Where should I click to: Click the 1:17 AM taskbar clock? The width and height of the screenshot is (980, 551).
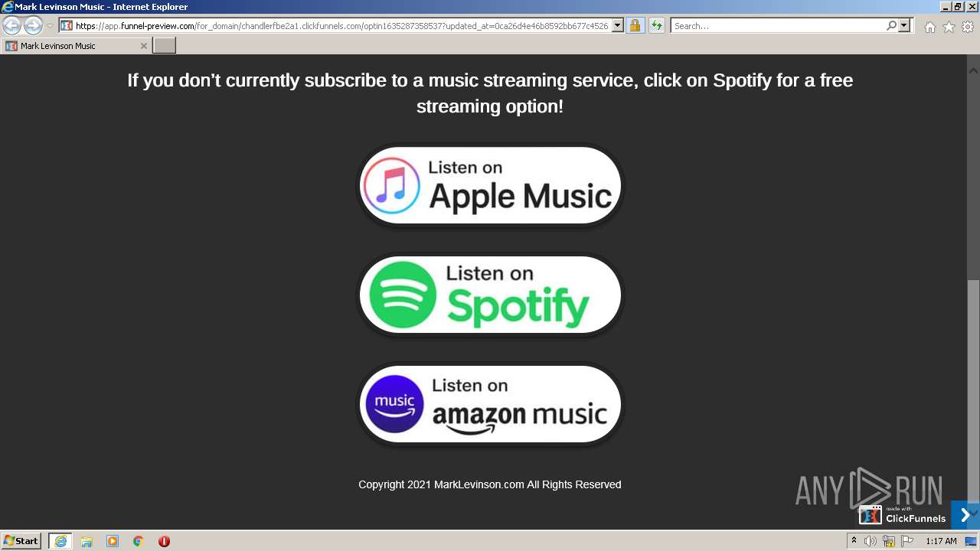941,541
